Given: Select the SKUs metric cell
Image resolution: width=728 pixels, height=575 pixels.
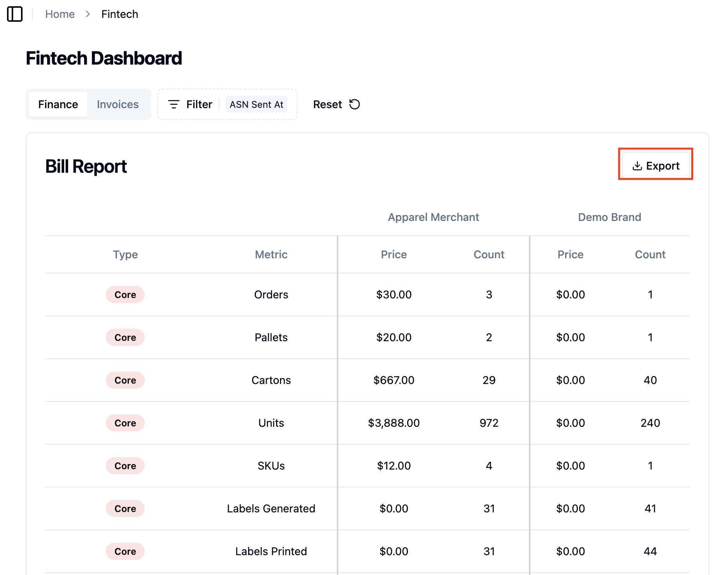Looking at the screenshot, I should pyautogui.click(x=271, y=466).
